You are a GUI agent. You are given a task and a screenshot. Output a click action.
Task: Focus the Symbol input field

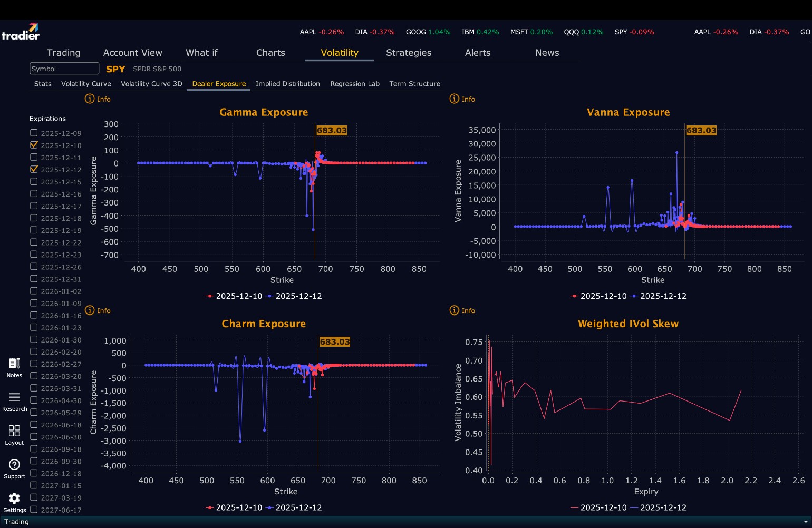coord(64,69)
